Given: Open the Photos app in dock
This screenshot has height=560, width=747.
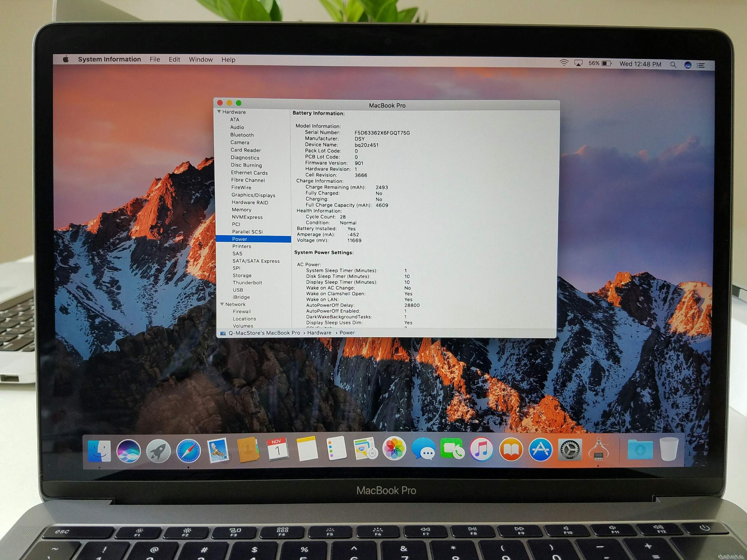Looking at the screenshot, I should pos(394,449).
